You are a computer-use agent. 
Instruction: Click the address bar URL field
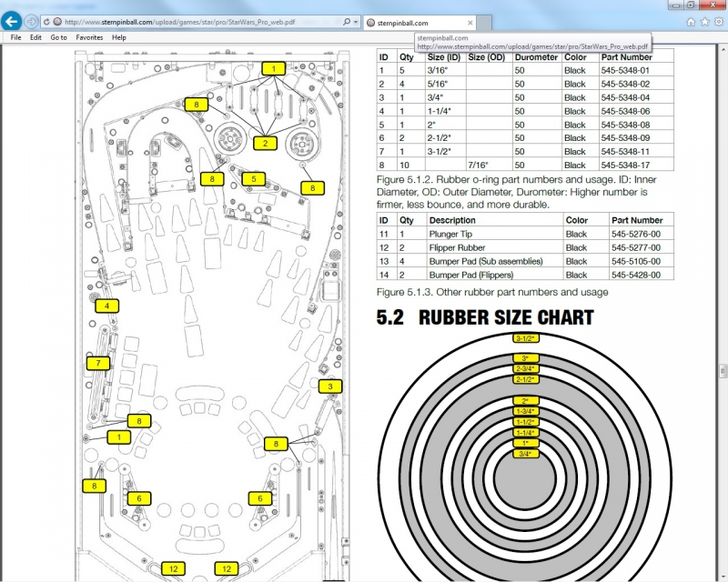197,22
